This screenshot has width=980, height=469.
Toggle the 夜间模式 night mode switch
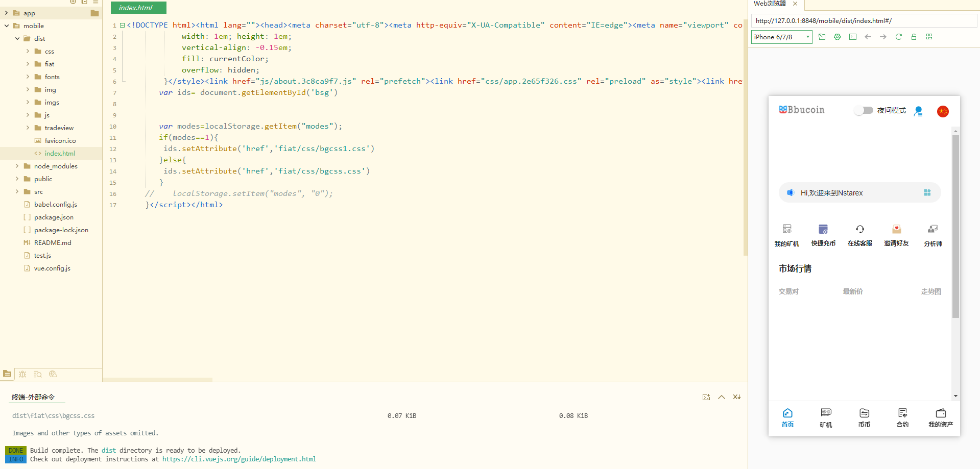coord(864,110)
